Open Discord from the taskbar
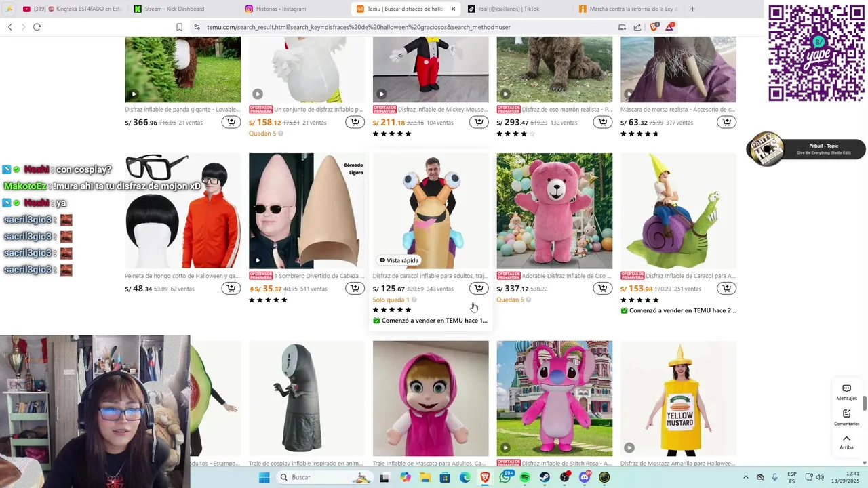 coord(585,477)
